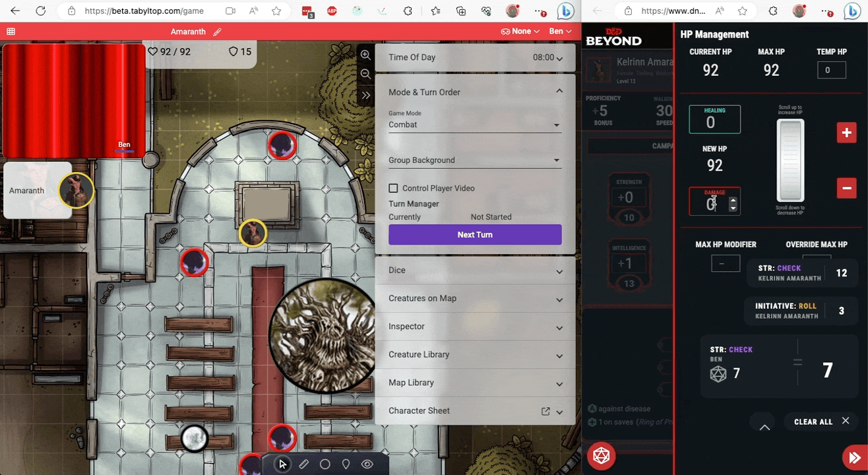Screen dimensions: 868x475
Task: Open Extensions puzzle icon in Tabyltop window
Action: pyautogui.click(x=408, y=11)
